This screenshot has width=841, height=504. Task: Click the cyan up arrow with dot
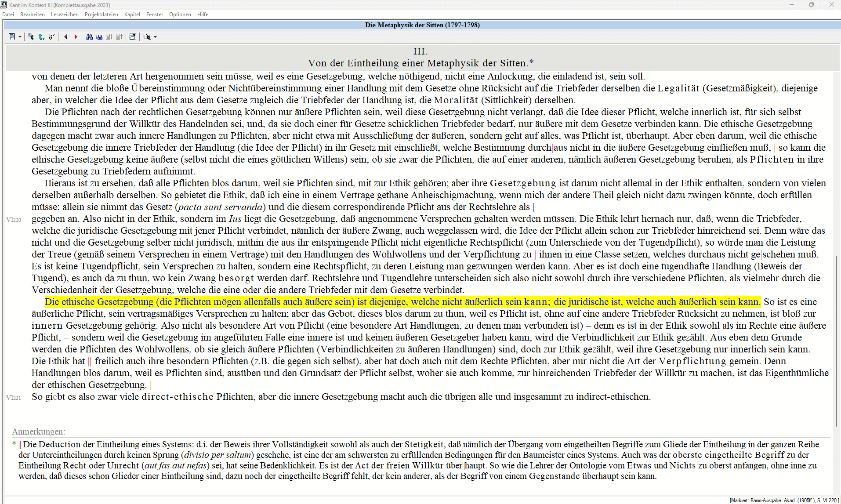tap(41, 37)
